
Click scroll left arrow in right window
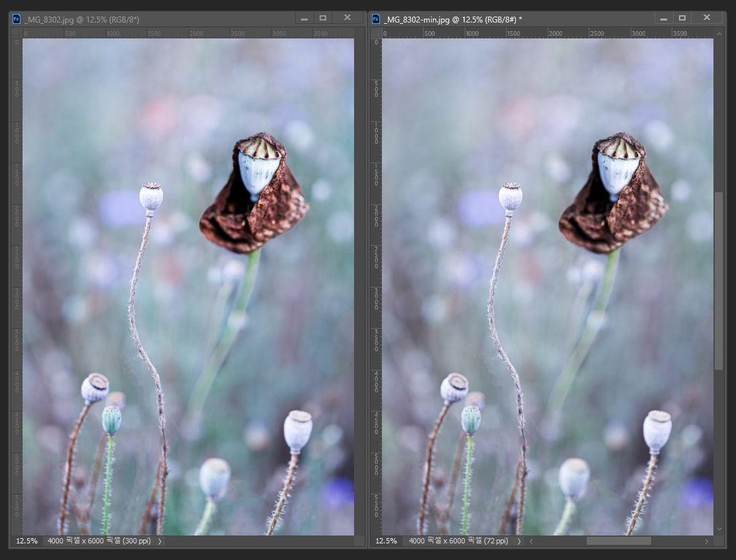click(531, 541)
